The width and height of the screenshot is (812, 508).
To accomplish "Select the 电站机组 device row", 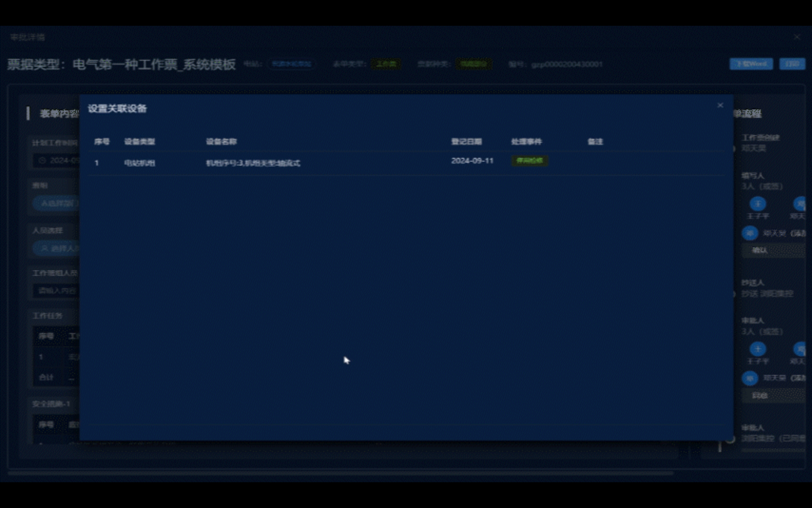I will click(x=140, y=163).
